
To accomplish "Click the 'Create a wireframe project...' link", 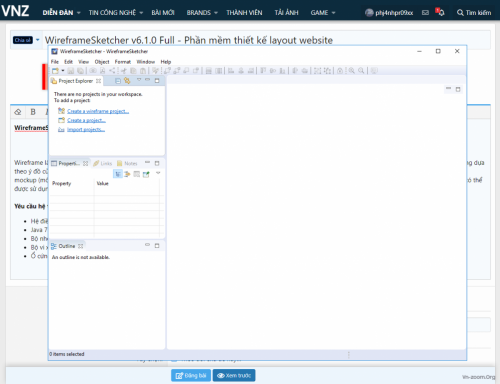I will [x=98, y=111].
